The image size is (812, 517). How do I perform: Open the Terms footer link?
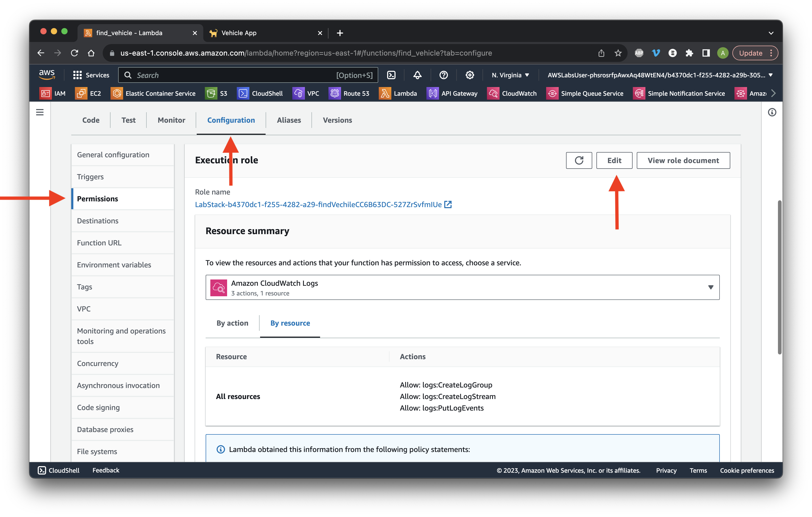[x=698, y=470]
